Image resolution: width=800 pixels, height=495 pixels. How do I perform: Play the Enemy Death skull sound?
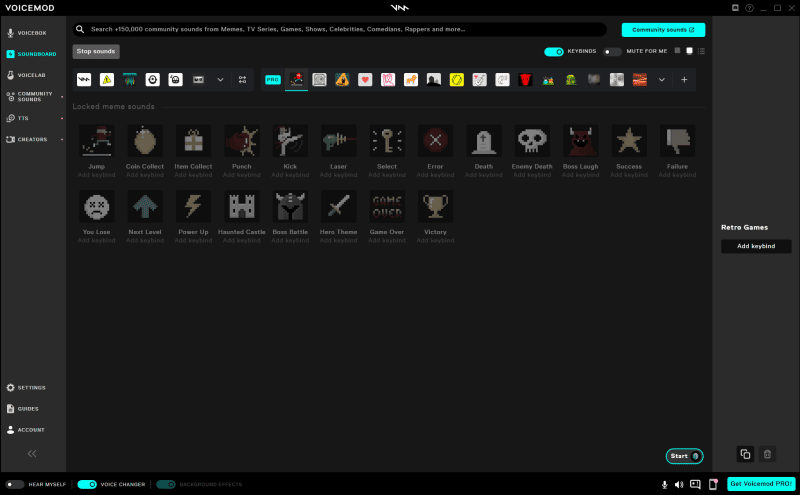click(x=532, y=141)
